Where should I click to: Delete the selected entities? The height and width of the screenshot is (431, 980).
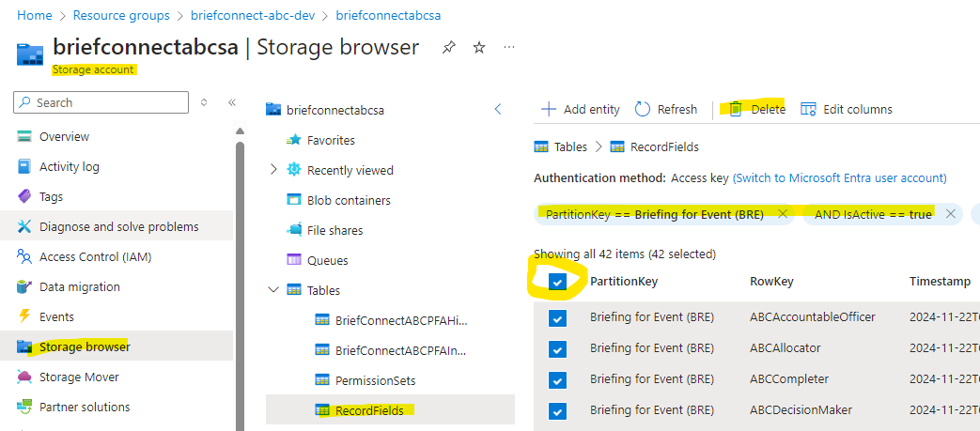point(757,109)
